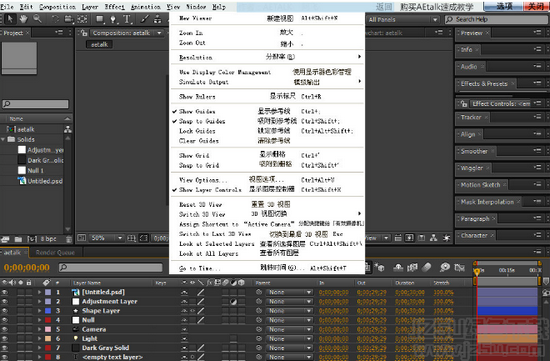550x361 pixels.
Task: Click the 选项 button at top right
Action: tap(504, 6)
